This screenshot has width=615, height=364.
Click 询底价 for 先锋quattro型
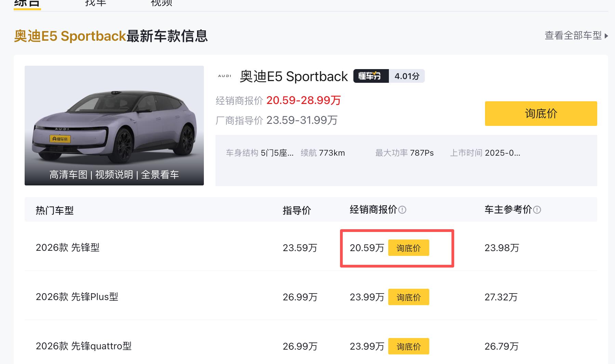click(408, 347)
